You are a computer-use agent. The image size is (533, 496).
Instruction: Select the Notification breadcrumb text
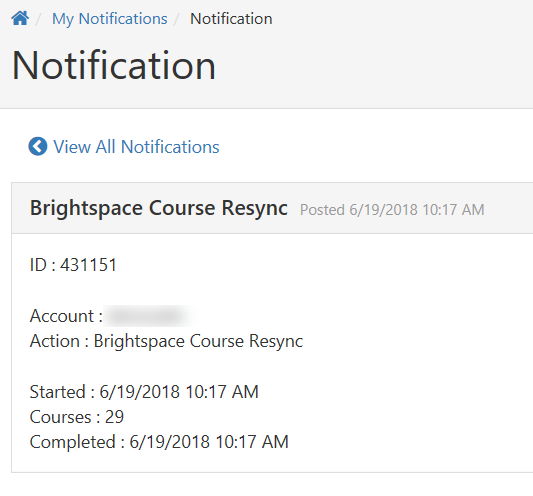231,19
